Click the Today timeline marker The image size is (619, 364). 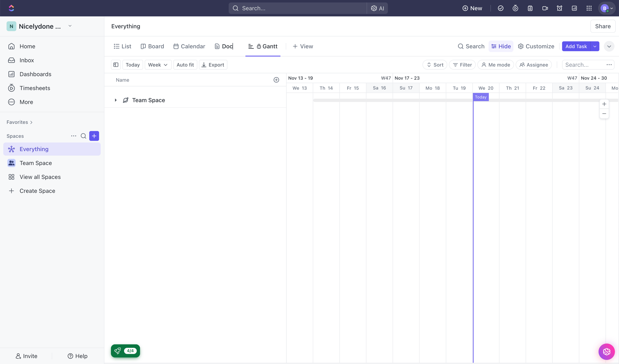pos(481,97)
